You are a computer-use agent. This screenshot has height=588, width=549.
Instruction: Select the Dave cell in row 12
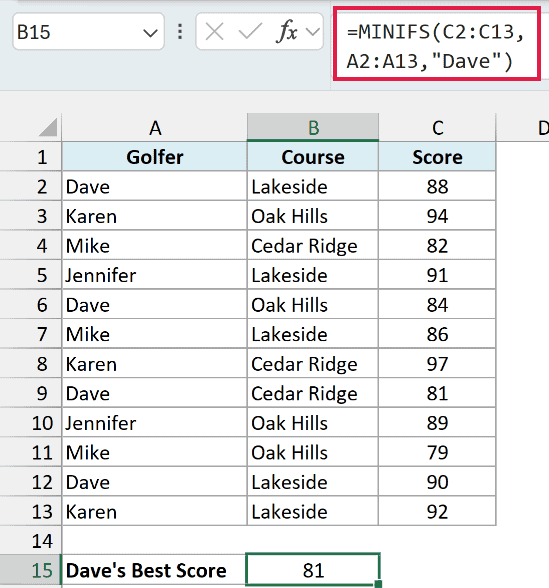[154, 482]
